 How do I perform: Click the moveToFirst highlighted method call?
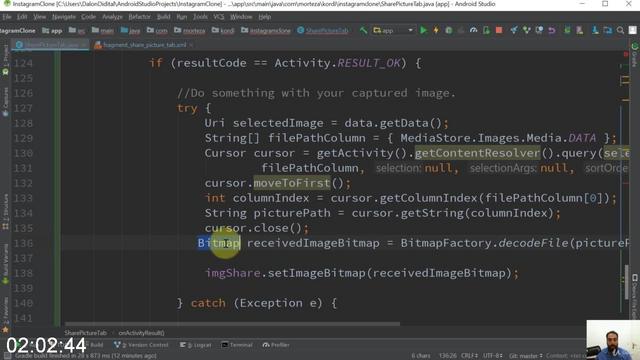(291, 183)
